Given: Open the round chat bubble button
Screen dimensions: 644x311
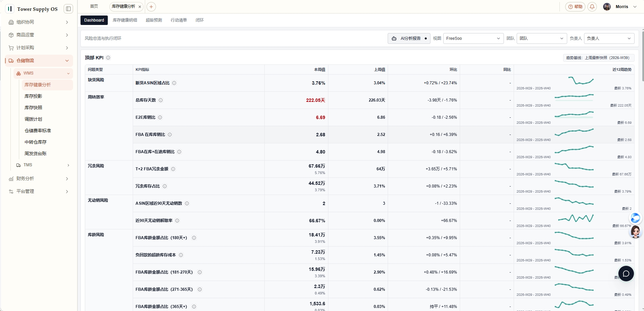Looking at the screenshot, I should [626, 274].
